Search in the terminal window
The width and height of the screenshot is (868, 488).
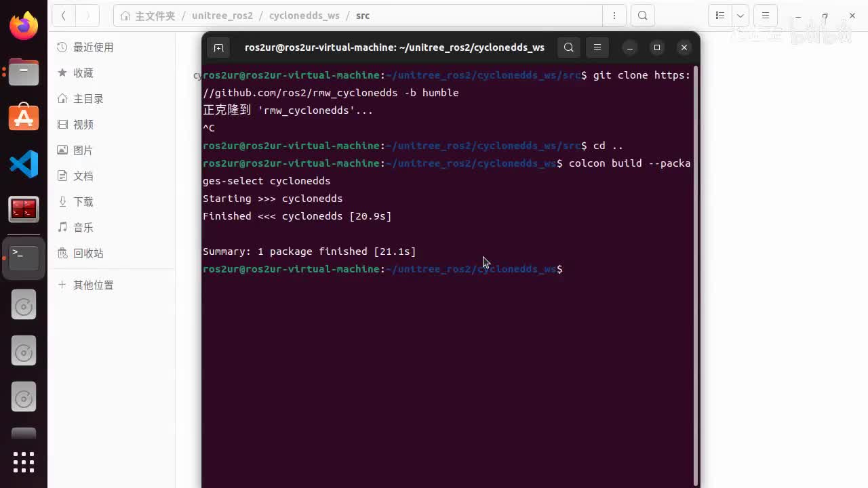coord(569,47)
